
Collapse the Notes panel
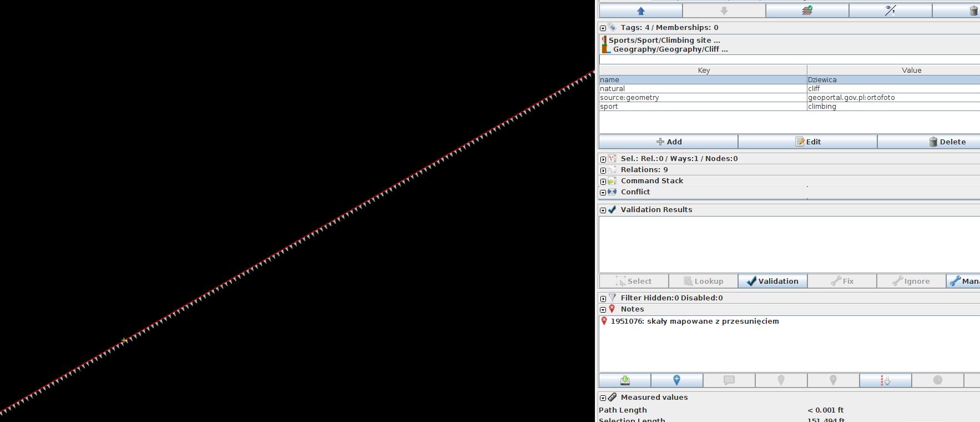pos(603,310)
